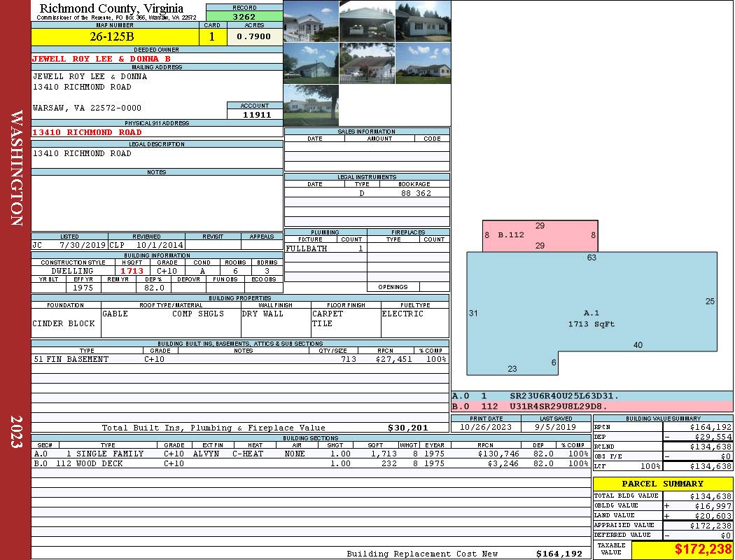Click the PARCEL SUMMARY yellow header
The height and width of the screenshot is (560, 735).
(663, 484)
